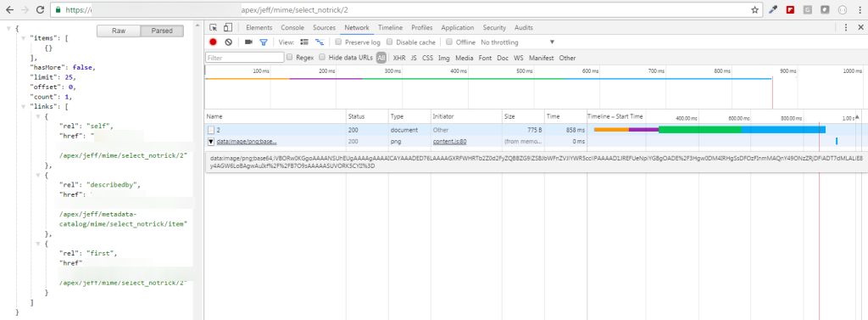The image size is (868, 320).
Task: Filter requests by Doc
Action: tap(502, 58)
